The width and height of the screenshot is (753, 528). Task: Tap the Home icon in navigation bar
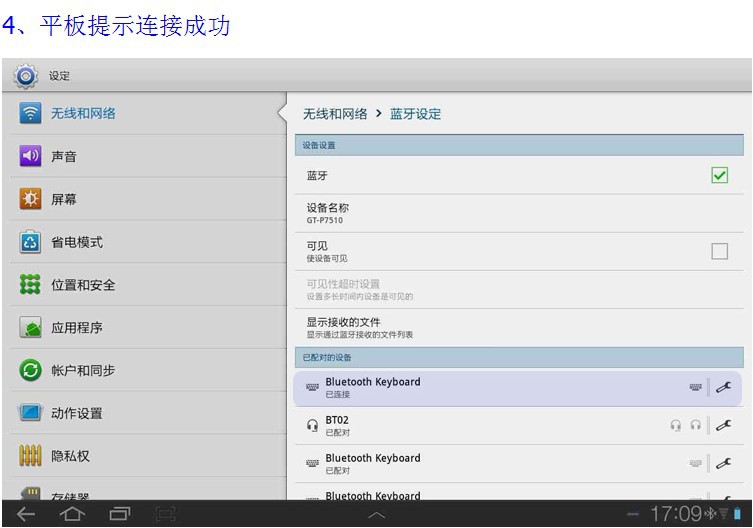coord(72,514)
